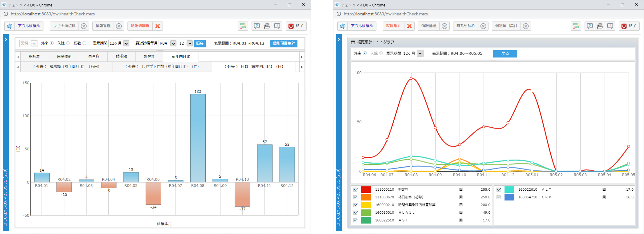Click アウル診療所 button in left window
This screenshot has height=234, width=644.
point(29,26)
